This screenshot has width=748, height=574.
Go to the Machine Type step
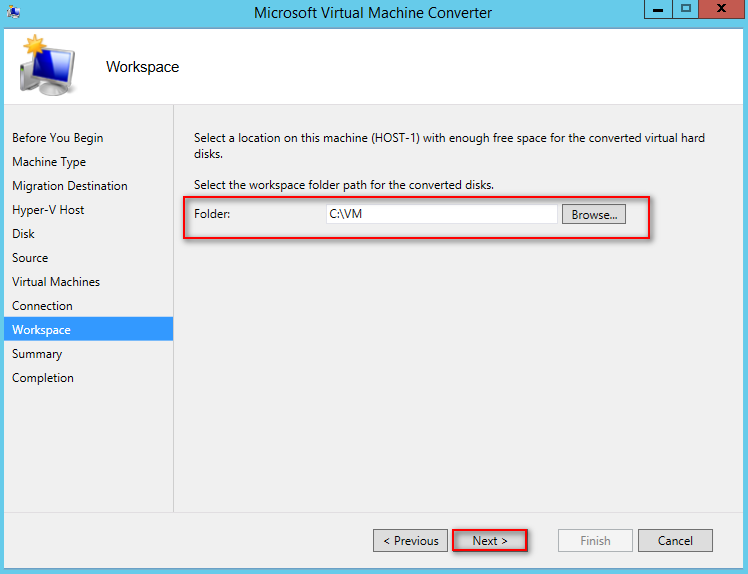tap(49, 162)
